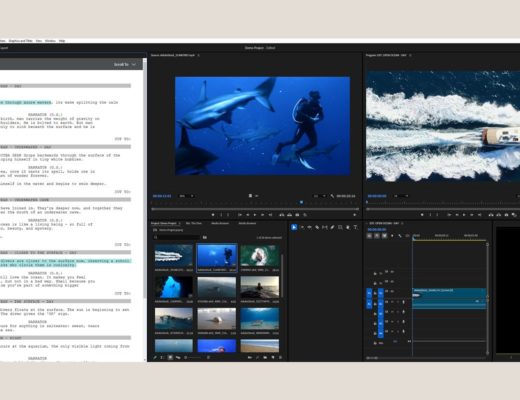Open the Graphics and Titles menu
520x400 pixels.
tap(21, 41)
